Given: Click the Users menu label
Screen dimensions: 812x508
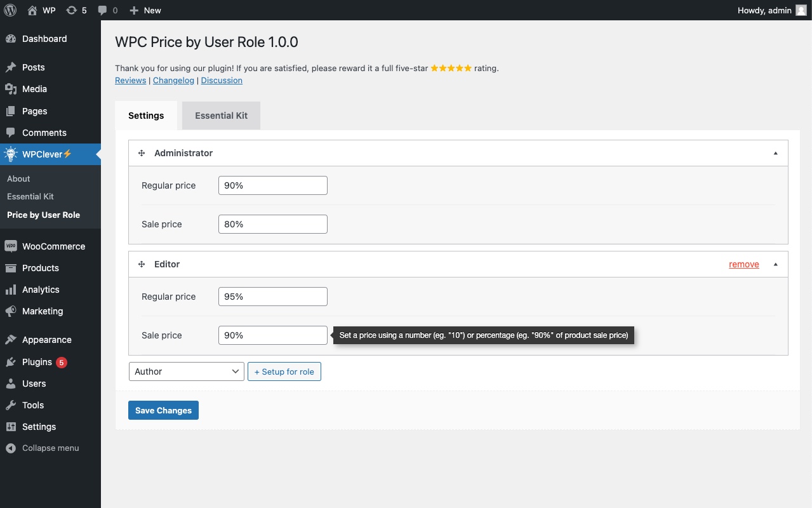Looking at the screenshot, I should [x=34, y=384].
